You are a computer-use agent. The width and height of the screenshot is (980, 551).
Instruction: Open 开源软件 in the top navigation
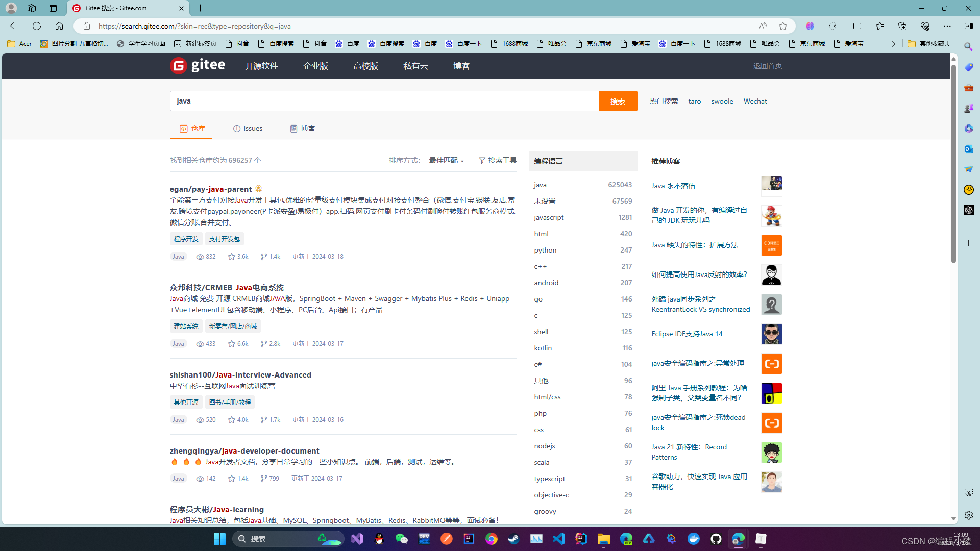261,66
